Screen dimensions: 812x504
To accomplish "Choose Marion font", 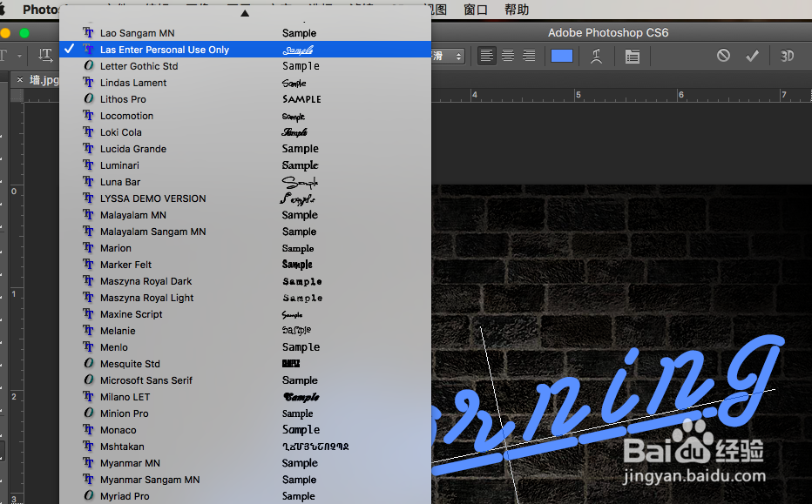I will pyautogui.click(x=246, y=248).
